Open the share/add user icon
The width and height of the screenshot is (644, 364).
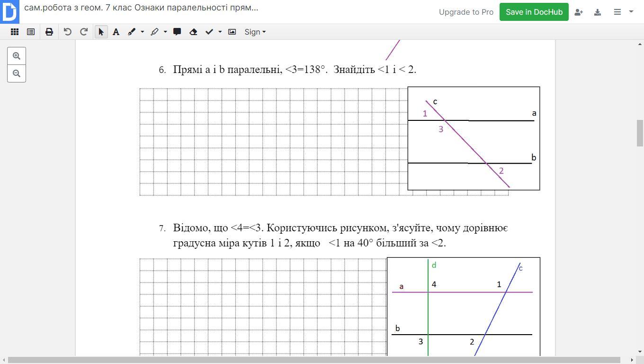[579, 12]
